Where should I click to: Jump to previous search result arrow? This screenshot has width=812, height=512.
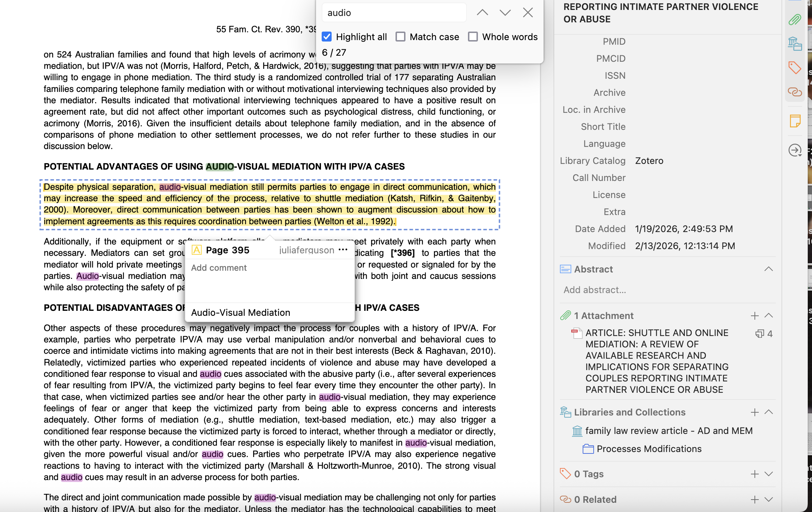[x=482, y=13]
